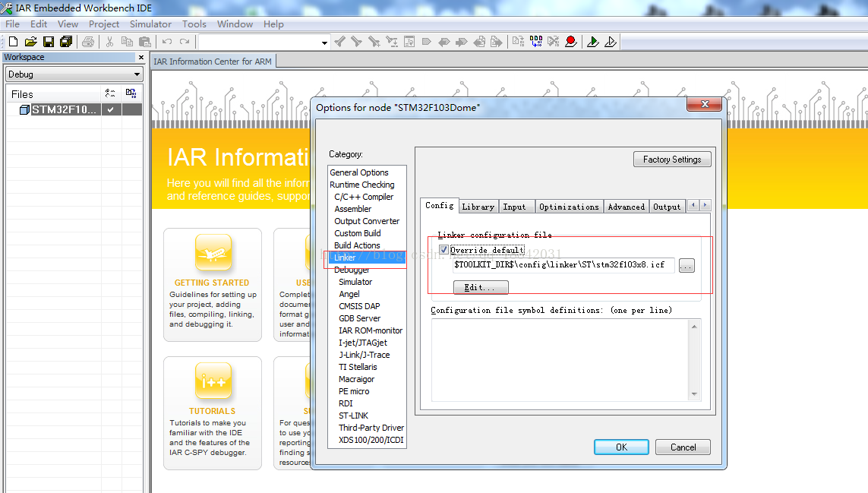Switch to the Library tab
Image resolution: width=868 pixels, height=493 pixels.
click(478, 207)
